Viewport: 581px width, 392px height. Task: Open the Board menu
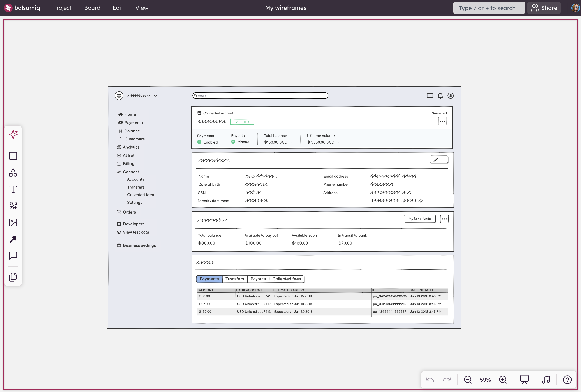pos(92,8)
